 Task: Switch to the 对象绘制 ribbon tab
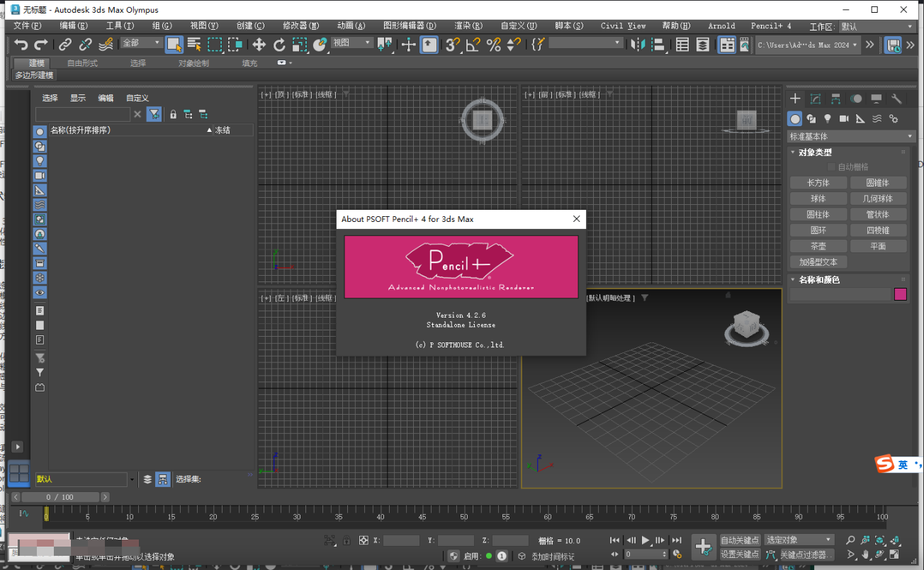(193, 63)
